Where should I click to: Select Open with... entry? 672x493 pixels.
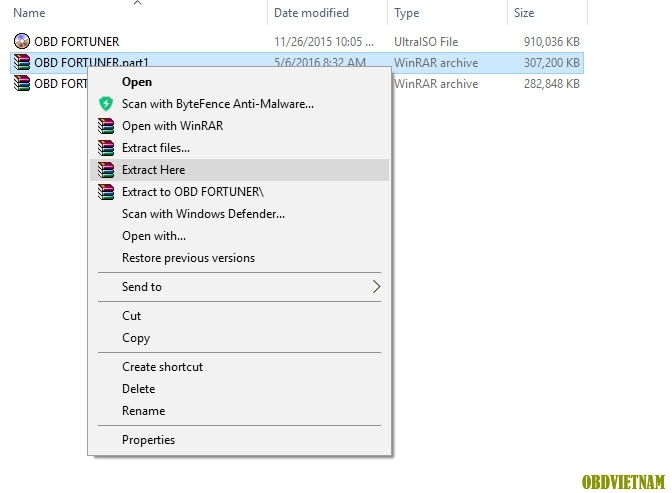coord(154,236)
